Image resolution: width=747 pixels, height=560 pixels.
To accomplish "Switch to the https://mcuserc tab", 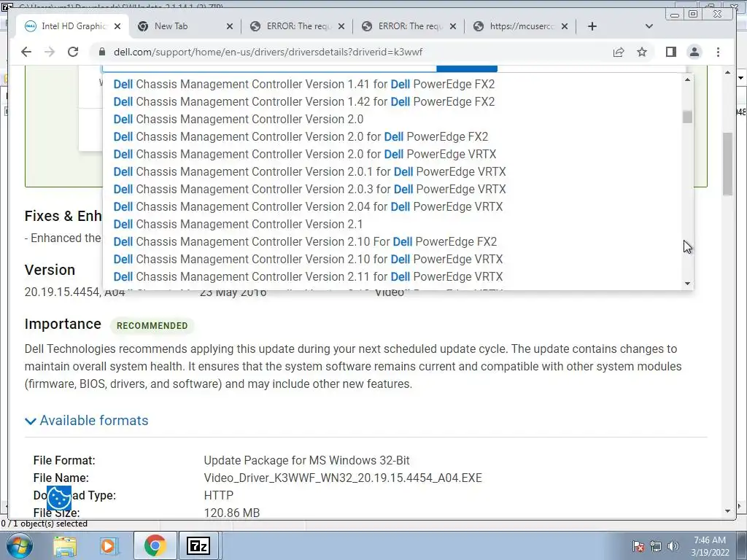I will (520, 26).
